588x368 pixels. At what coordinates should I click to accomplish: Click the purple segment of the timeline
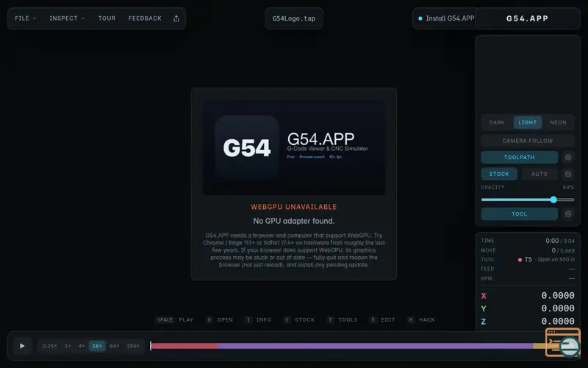pos(376,346)
